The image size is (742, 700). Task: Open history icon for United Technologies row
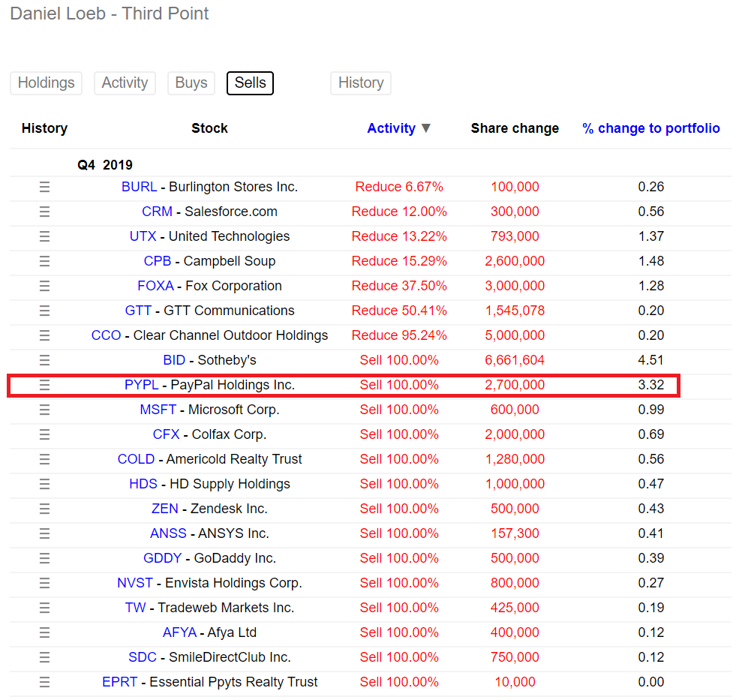(44, 236)
